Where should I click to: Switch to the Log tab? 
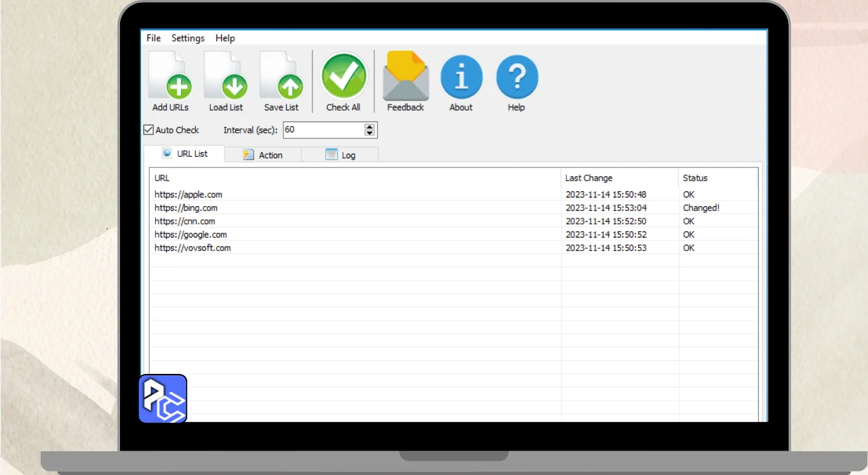click(340, 155)
